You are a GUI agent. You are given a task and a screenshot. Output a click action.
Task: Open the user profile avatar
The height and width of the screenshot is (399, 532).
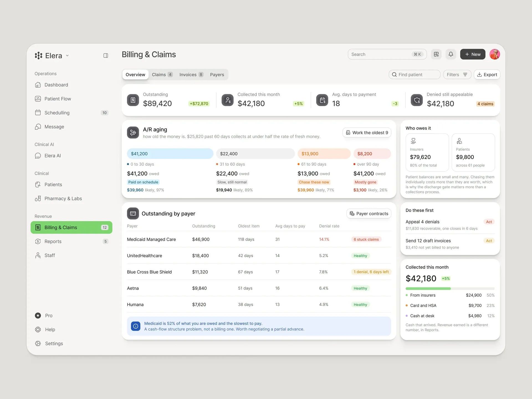click(x=495, y=54)
